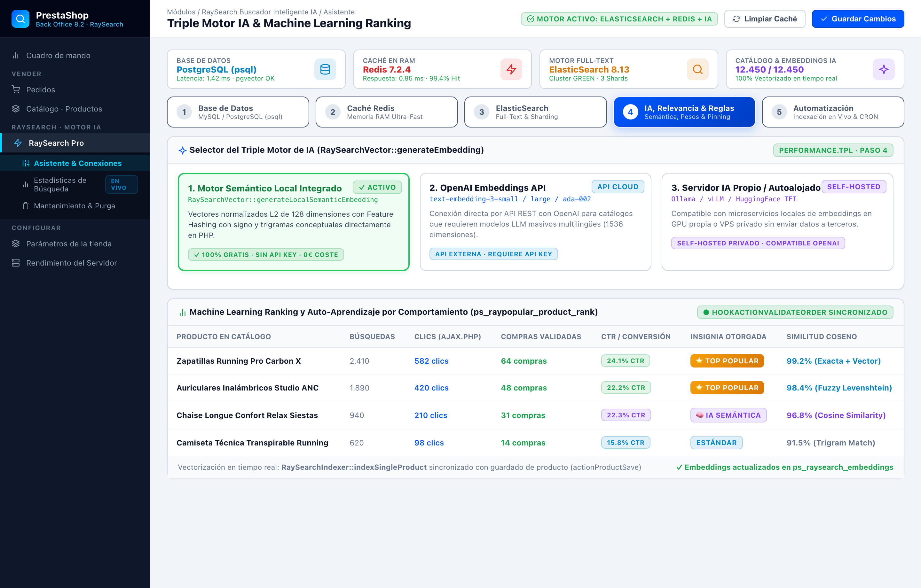Click "Zapatillas Running Pro Carbon X" product name

(x=239, y=361)
